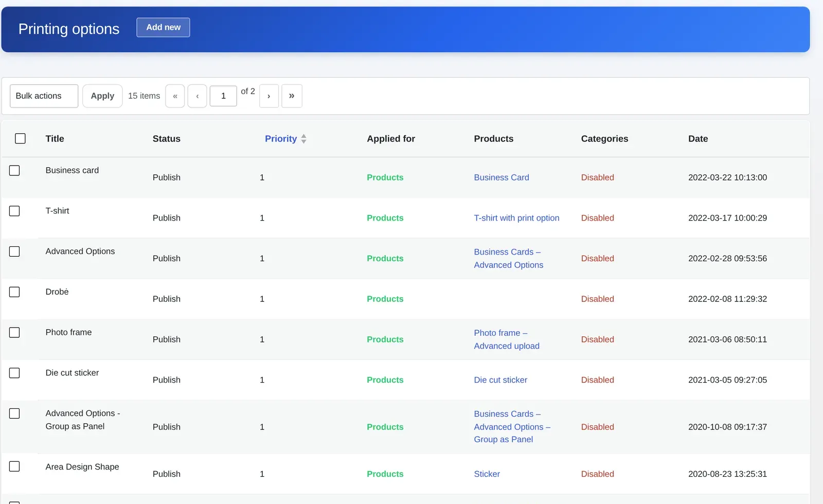Open Business Cards – Advanced Options – Group as Panel link

pos(512,427)
